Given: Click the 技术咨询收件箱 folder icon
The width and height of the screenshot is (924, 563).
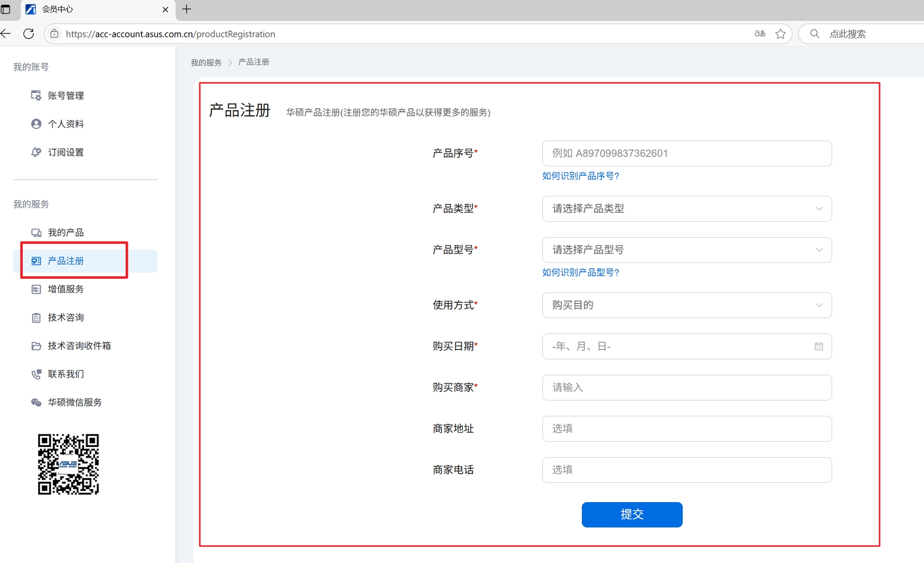Looking at the screenshot, I should (x=36, y=346).
